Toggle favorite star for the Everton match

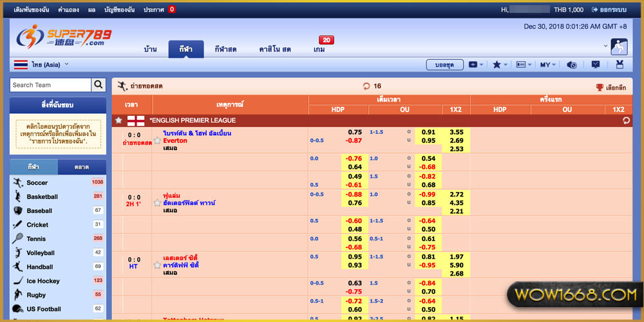click(157, 140)
